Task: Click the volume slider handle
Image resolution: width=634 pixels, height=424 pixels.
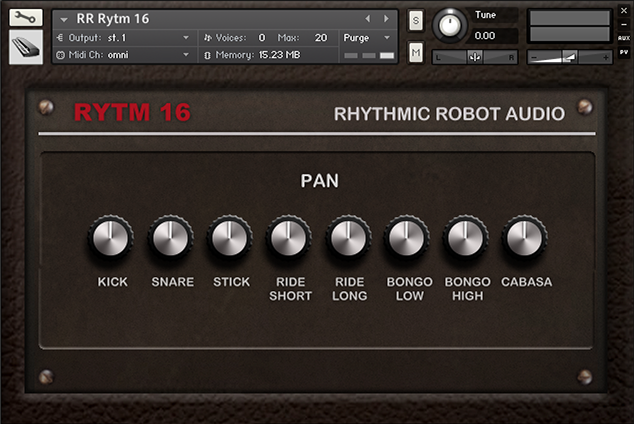Action: pos(570,57)
